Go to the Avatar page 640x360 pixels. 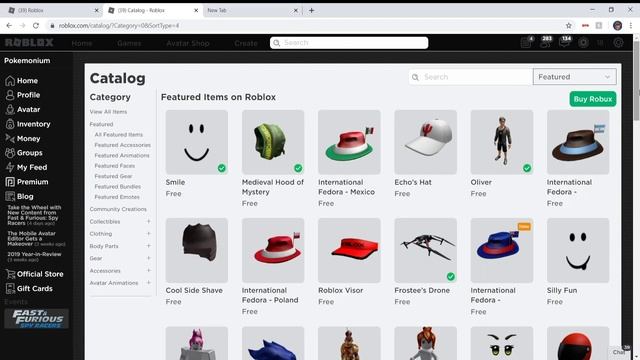point(23,110)
